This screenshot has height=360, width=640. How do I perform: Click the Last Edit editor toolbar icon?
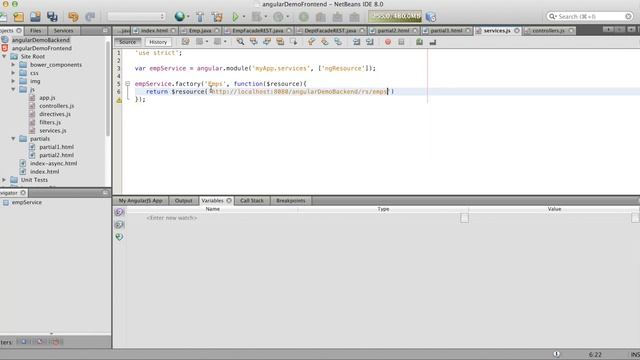(185, 42)
